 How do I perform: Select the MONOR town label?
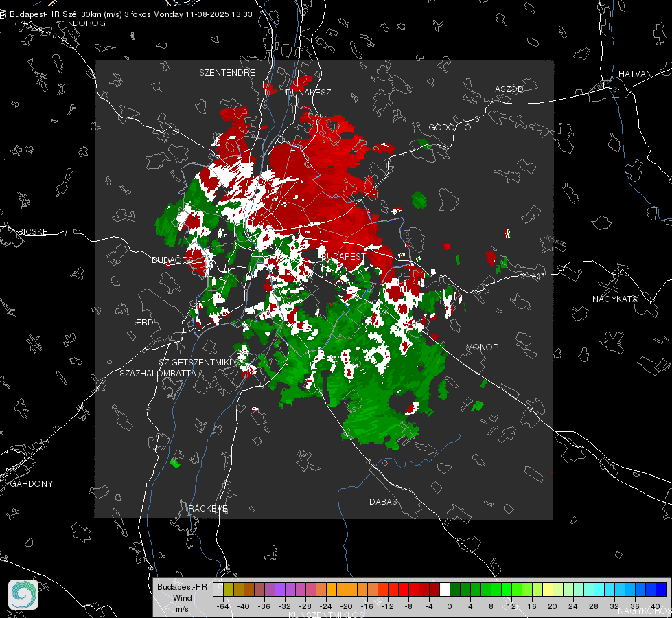[482, 347]
